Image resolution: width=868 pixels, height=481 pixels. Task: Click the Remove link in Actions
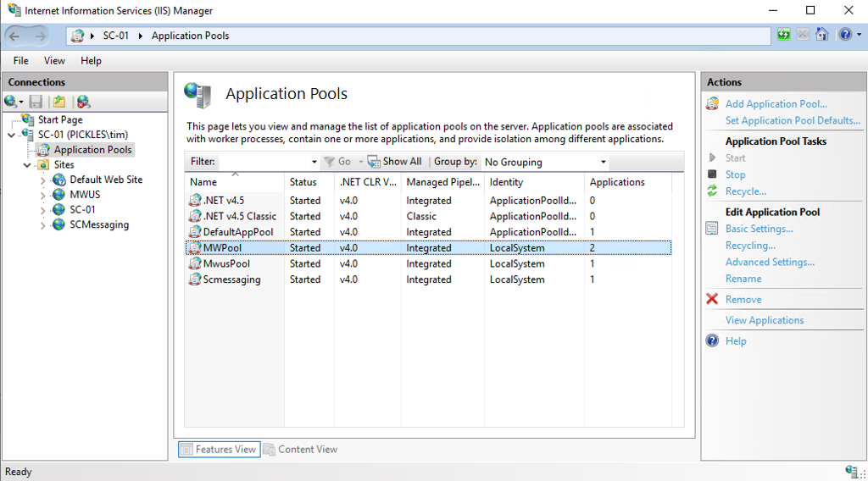pyautogui.click(x=743, y=299)
